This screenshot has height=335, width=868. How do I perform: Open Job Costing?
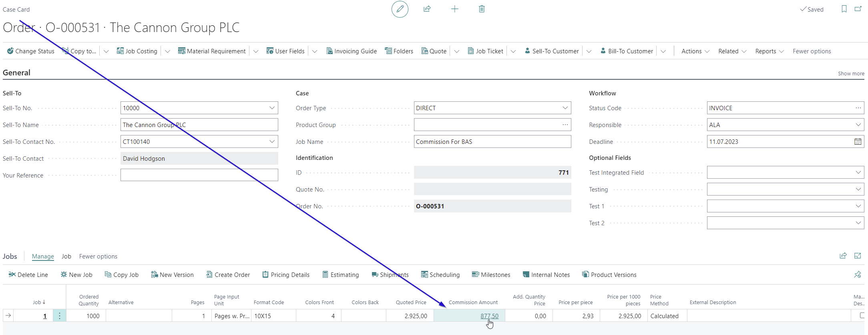click(x=137, y=51)
